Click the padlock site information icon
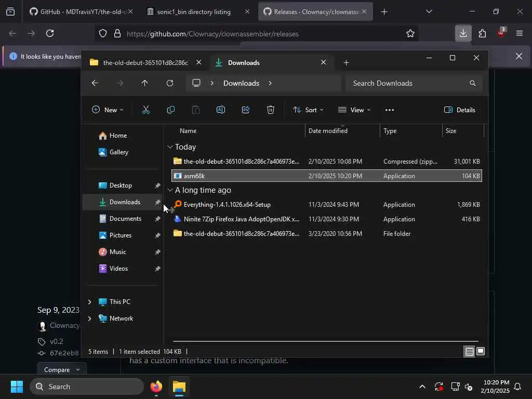The height and width of the screenshot is (399, 532). 117,34
